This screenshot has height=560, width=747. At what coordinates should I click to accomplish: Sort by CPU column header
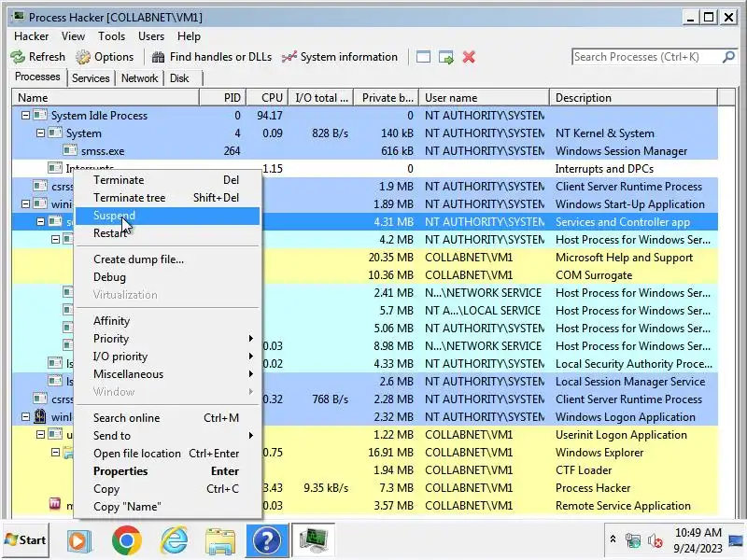pos(266,98)
